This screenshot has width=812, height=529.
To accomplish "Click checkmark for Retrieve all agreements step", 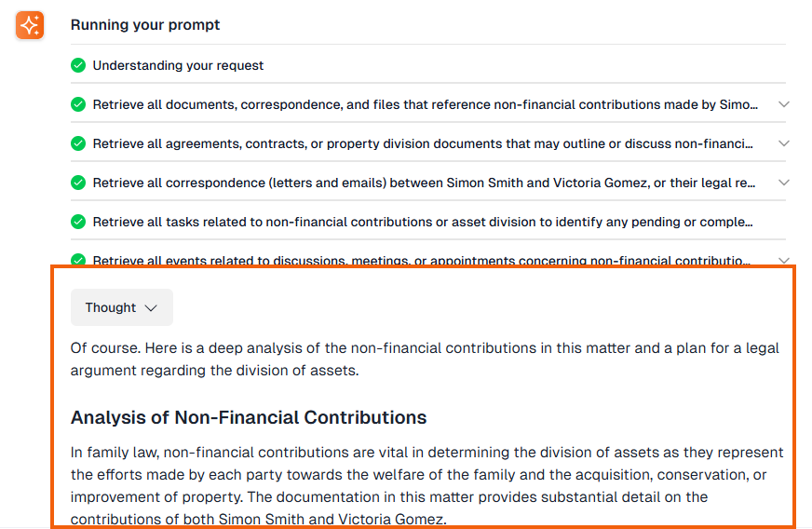I will 78,144.
